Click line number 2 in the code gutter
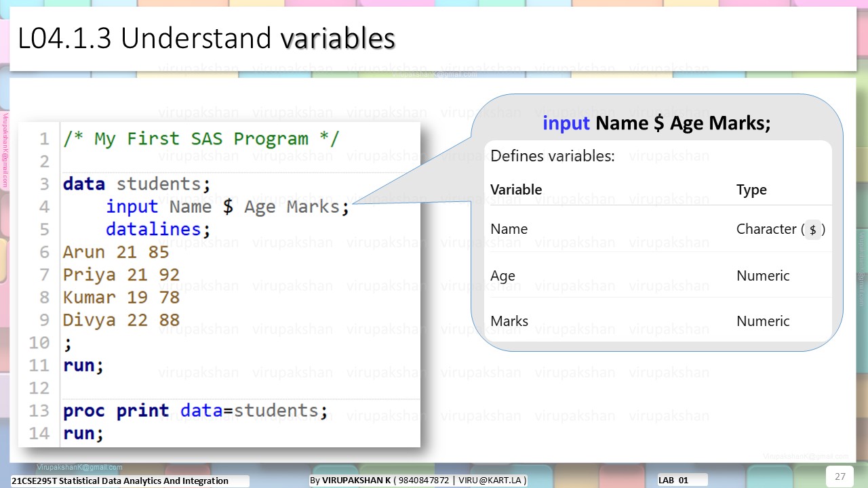 (x=44, y=161)
